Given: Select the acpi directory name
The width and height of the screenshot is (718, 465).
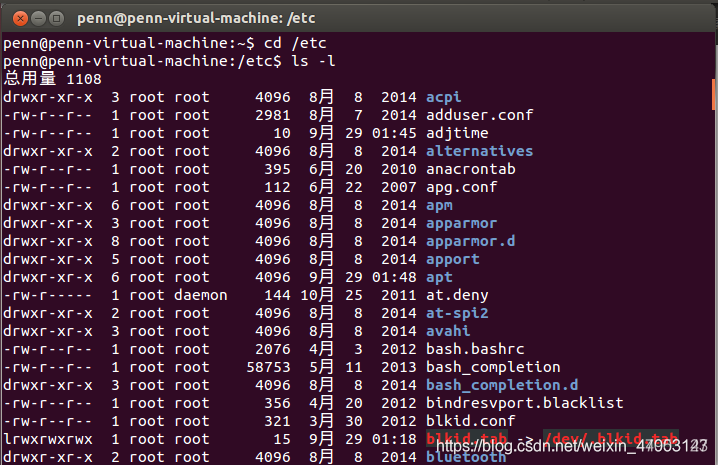Looking at the screenshot, I should (443, 97).
